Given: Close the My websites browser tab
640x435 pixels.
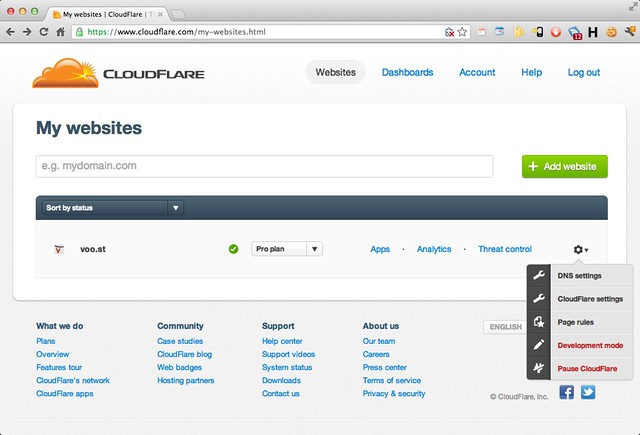Looking at the screenshot, I should (160, 14).
